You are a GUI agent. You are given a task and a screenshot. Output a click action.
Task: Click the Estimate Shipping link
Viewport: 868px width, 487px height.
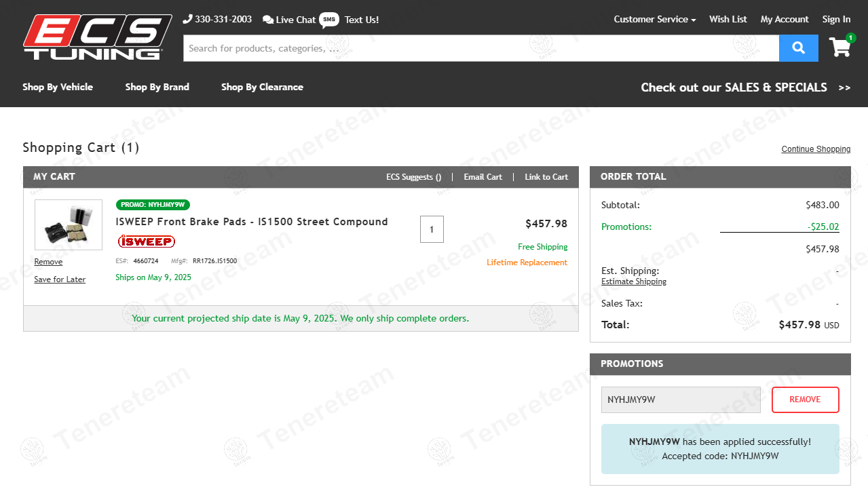[x=633, y=281]
